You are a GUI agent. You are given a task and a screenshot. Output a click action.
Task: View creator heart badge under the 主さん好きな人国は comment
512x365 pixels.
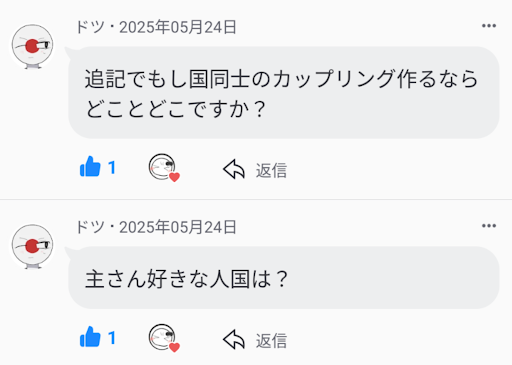pyautogui.click(x=164, y=338)
